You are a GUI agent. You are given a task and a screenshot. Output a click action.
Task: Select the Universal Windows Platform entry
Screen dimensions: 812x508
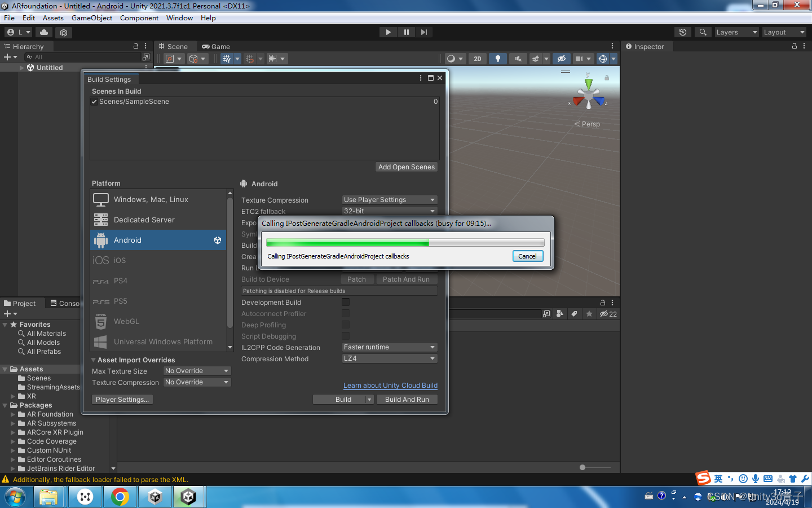[158, 341]
